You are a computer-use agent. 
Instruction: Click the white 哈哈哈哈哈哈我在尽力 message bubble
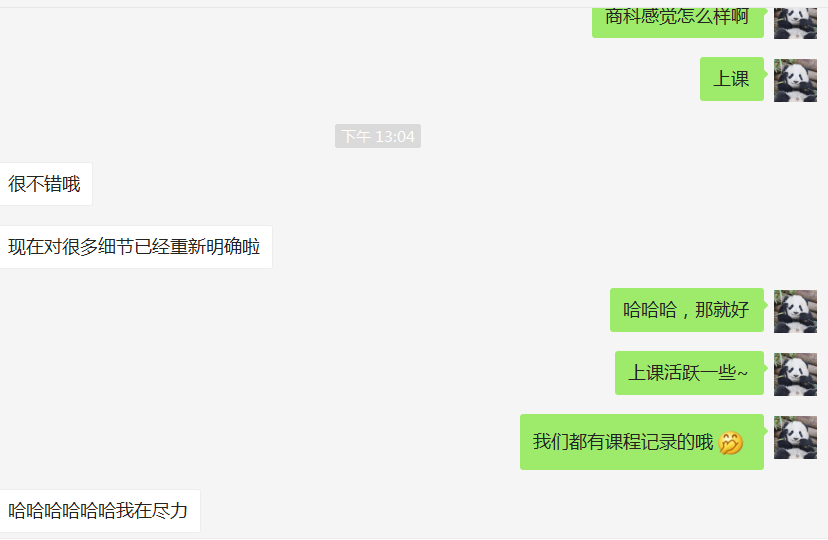click(x=100, y=511)
